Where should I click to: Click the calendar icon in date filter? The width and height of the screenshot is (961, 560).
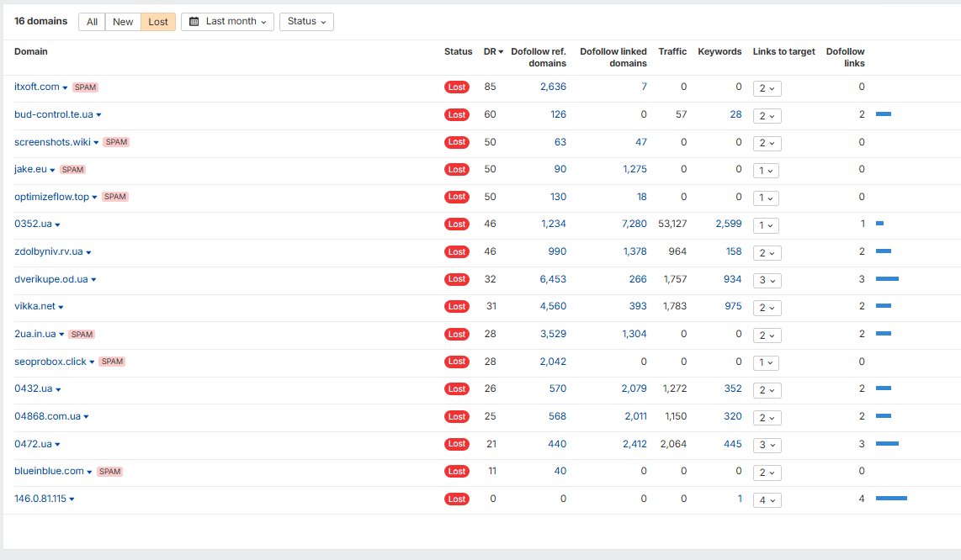tap(194, 22)
